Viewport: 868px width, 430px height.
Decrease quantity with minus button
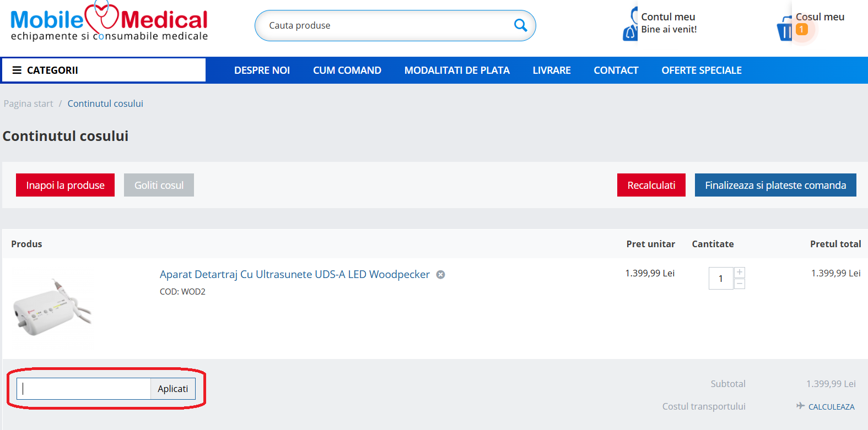(x=740, y=284)
